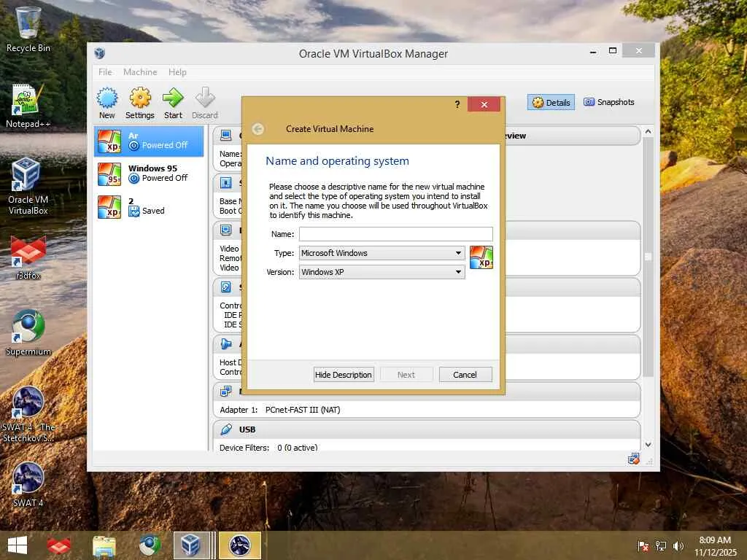747x560 pixels.
Task: Click the XP icon of VM 2
Action: 109,206
